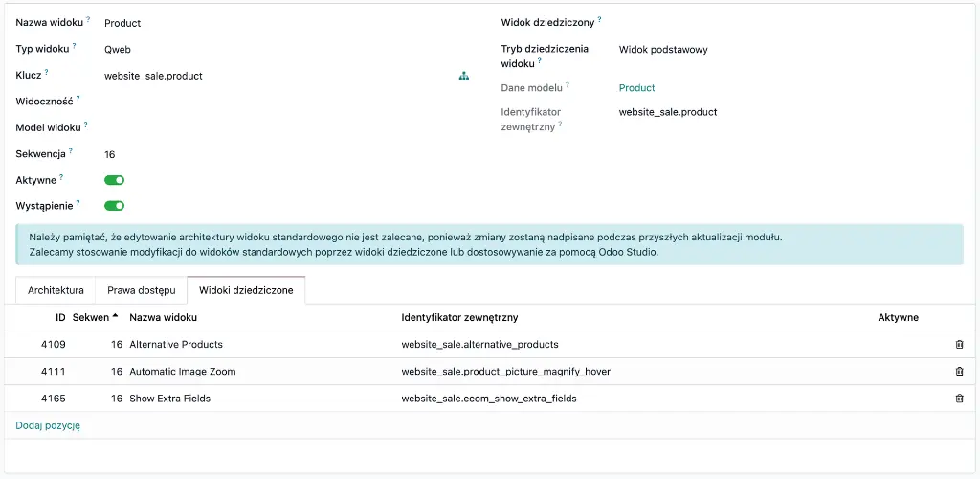Toggle the Aktywne switch off
The image size is (980, 479).
click(x=114, y=180)
